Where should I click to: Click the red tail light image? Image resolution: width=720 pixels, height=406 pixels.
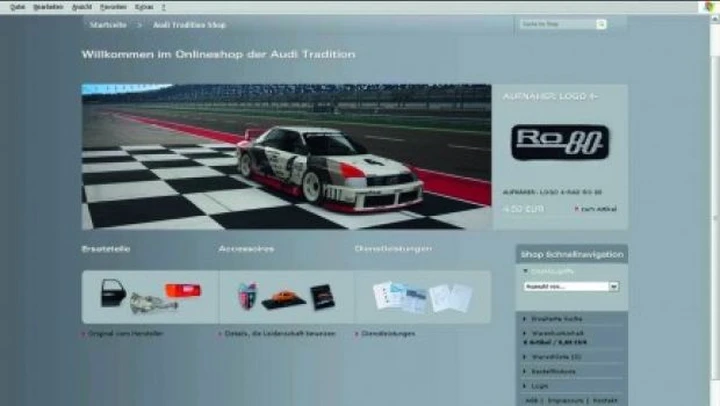click(x=183, y=290)
